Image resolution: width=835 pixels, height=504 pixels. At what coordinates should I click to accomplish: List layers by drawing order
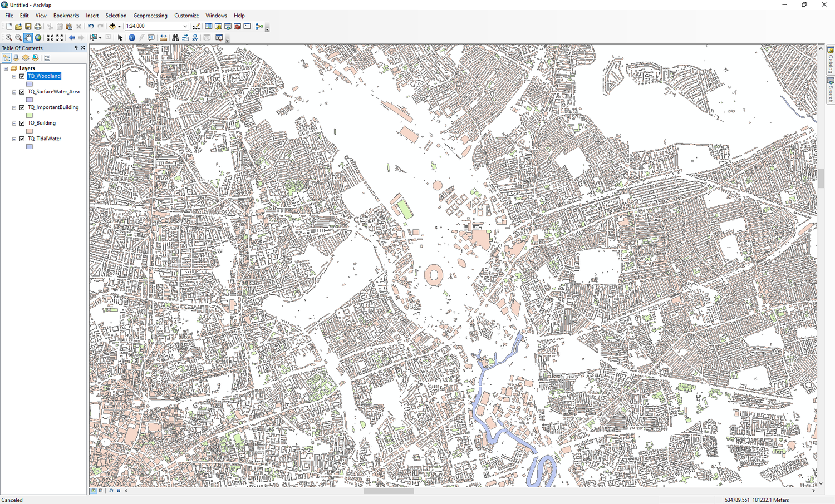coord(6,57)
